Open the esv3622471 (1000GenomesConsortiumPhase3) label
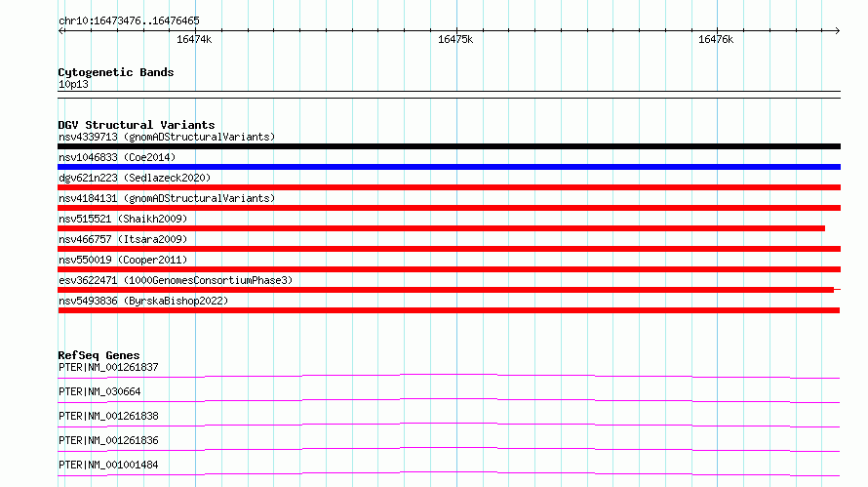The image size is (868, 487). tap(176, 280)
